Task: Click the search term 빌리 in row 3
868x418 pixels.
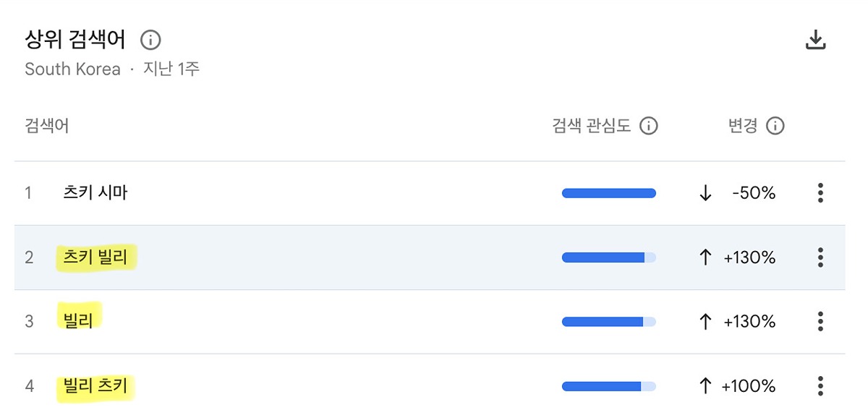Action: tap(78, 321)
